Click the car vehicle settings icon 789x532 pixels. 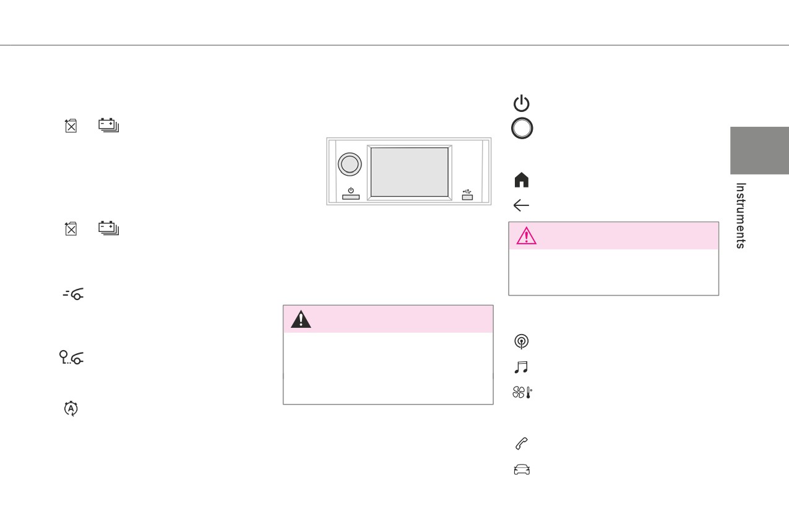click(x=522, y=470)
